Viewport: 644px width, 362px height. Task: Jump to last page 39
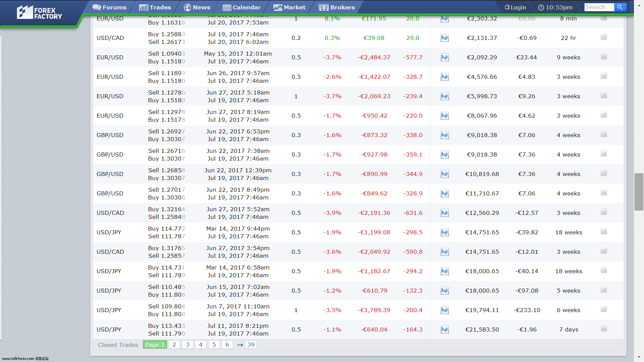tap(251, 345)
